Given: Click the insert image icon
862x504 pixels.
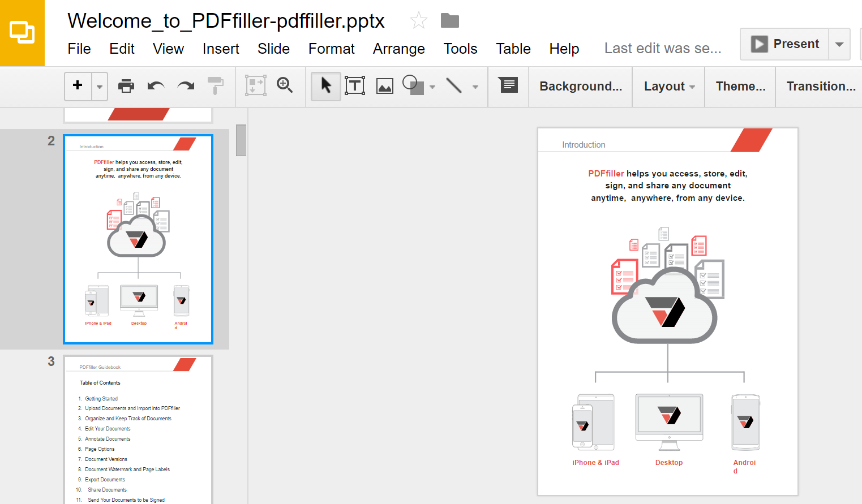Looking at the screenshot, I should coord(385,86).
